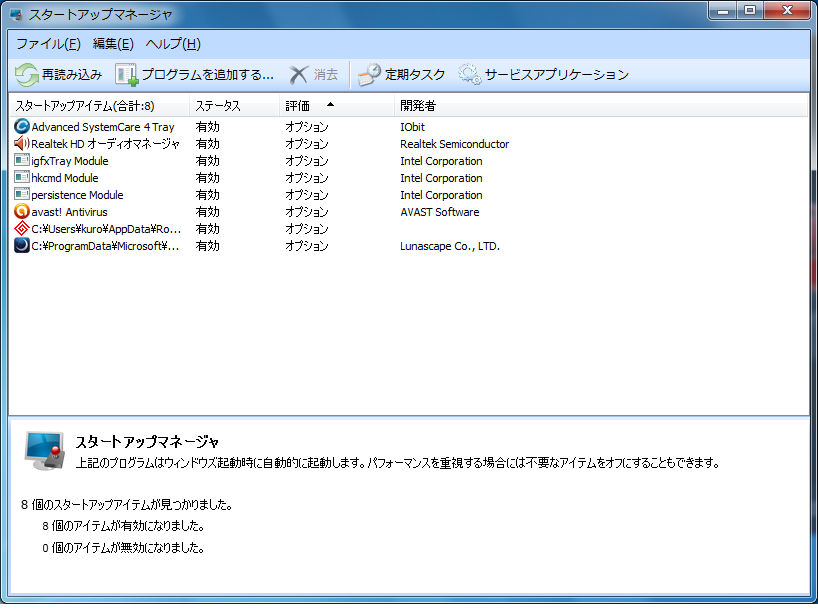
Task: Click the avast! Antivirus orange icon
Action: pyautogui.click(x=22, y=211)
